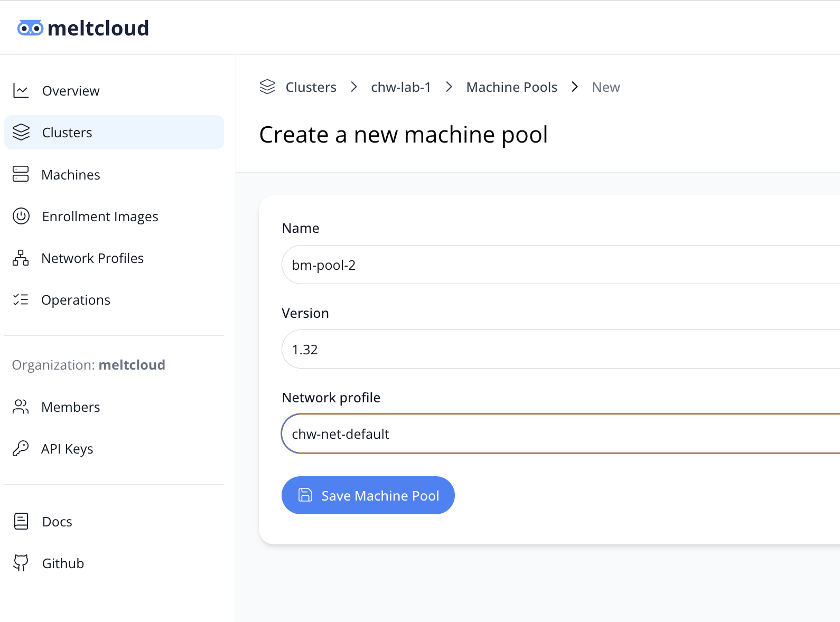The height and width of the screenshot is (622, 840).
Task: Open the Network profile dropdown chw-net-default
Action: pyautogui.click(x=561, y=433)
